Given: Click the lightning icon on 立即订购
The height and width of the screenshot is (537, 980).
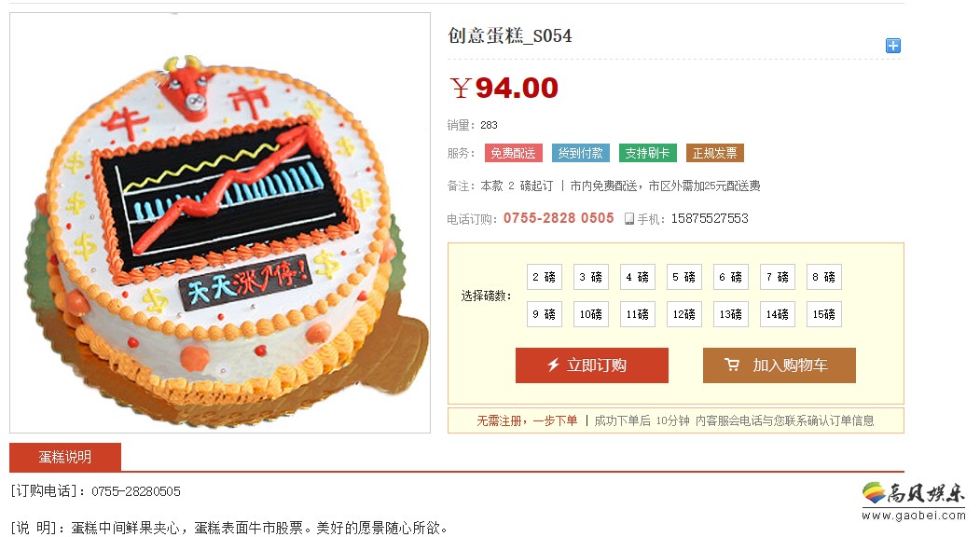Looking at the screenshot, I should coord(553,365).
